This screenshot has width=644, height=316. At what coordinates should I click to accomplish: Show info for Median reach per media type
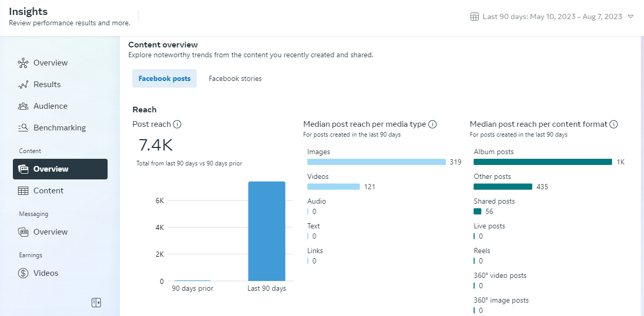(x=432, y=124)
